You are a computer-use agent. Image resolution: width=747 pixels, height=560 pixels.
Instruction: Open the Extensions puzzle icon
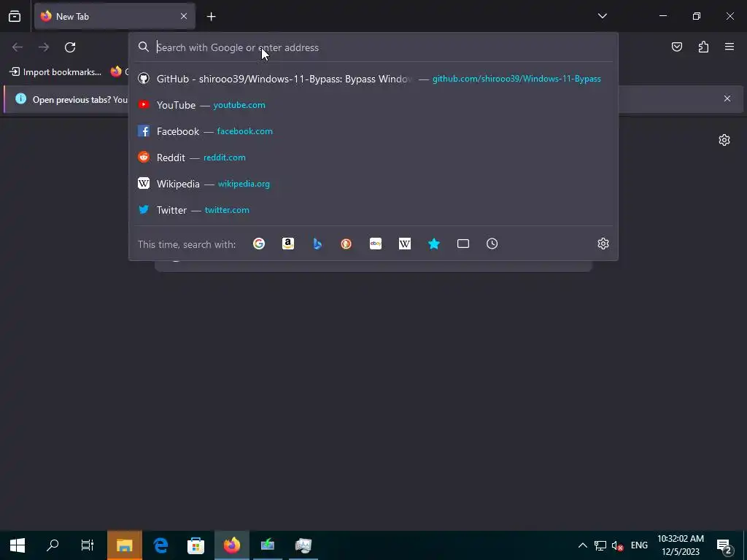[703, 47]
